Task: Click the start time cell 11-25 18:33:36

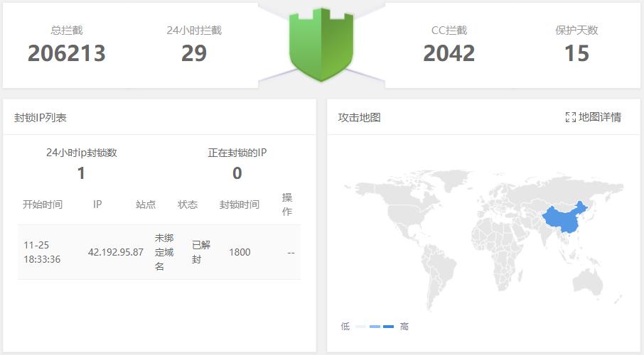Action: pyautogui.click(x=42, y=252)
